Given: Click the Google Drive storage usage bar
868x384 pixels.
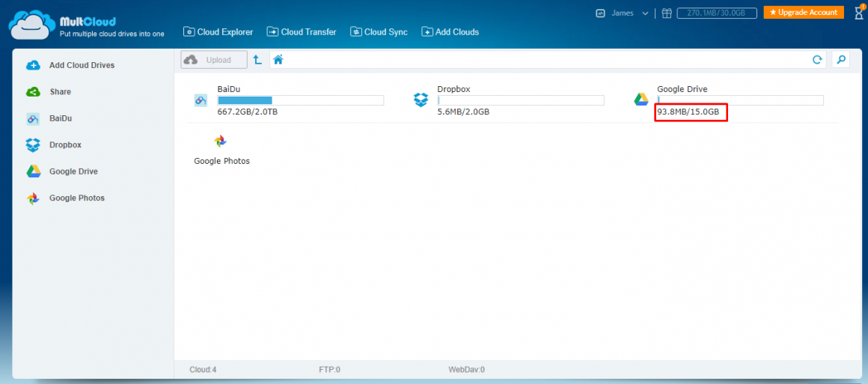Looking at the screenshot, I should 740,100.
